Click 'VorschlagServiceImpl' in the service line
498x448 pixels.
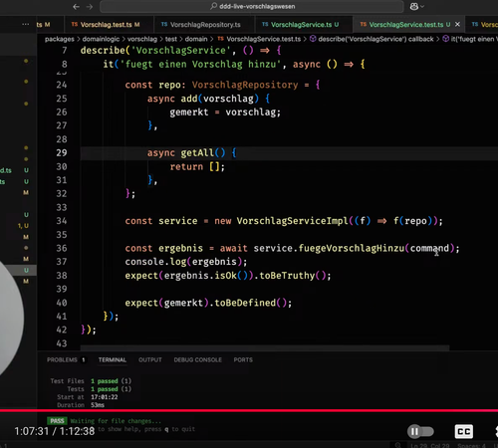click(292, 221)
